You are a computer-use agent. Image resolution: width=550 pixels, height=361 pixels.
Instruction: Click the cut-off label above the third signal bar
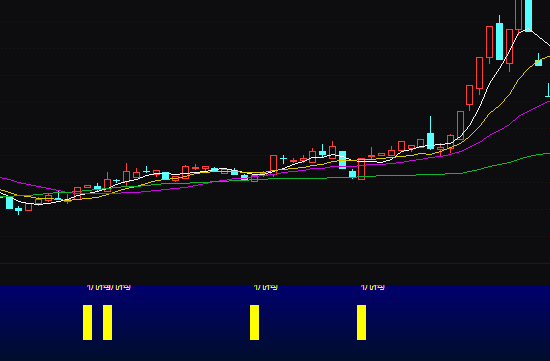266,288
